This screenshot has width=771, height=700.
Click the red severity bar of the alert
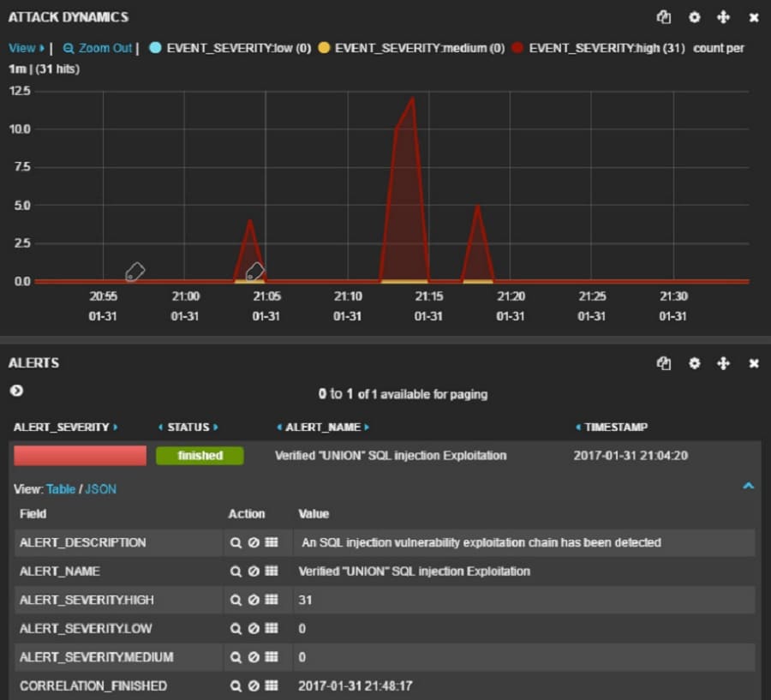point(81,456)
